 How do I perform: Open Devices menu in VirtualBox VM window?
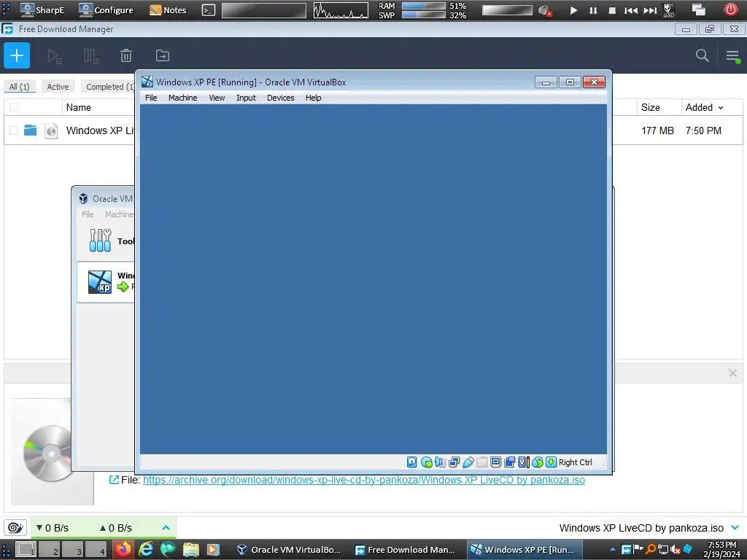(x=281, y=98)
